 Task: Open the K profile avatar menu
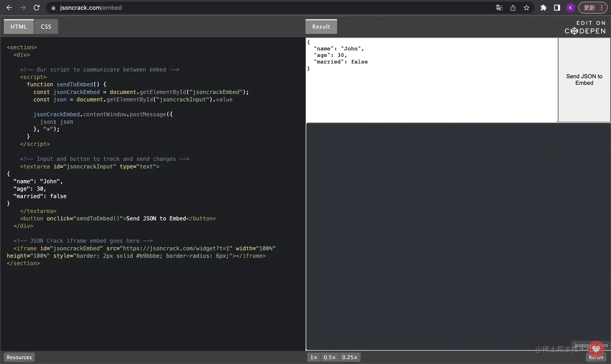point(571,8)
